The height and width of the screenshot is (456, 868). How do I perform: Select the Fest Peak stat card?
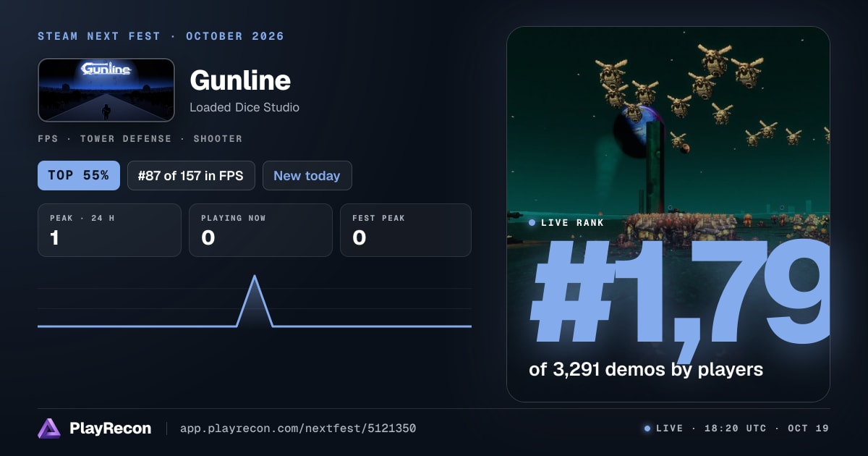pos(406,230)
